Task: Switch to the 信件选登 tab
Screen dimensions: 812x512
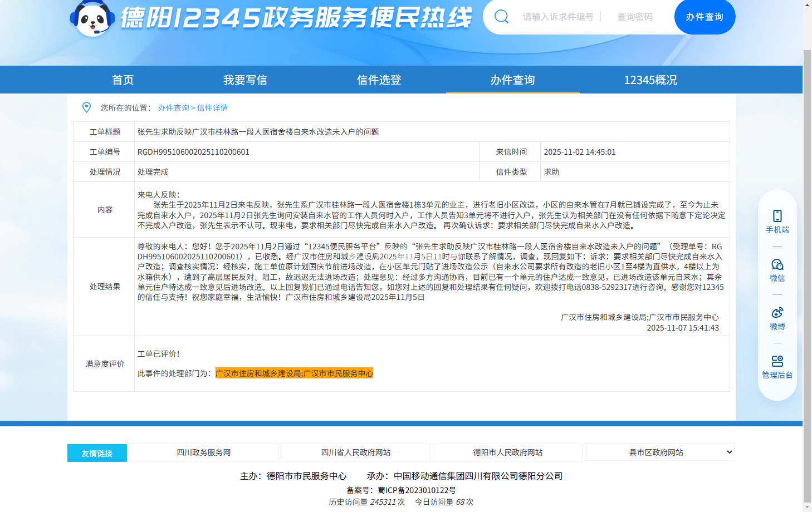Action: [379, 80]
